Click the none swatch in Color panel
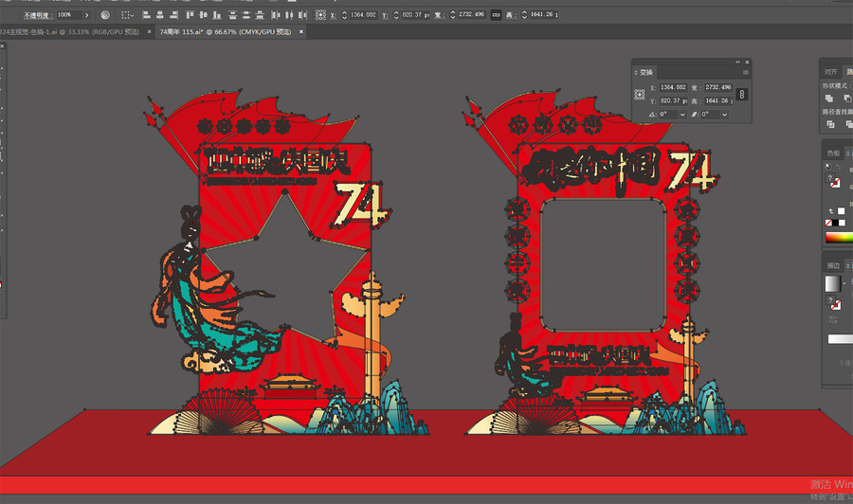Screen dimensions: 853x504 tap(828, 223)
